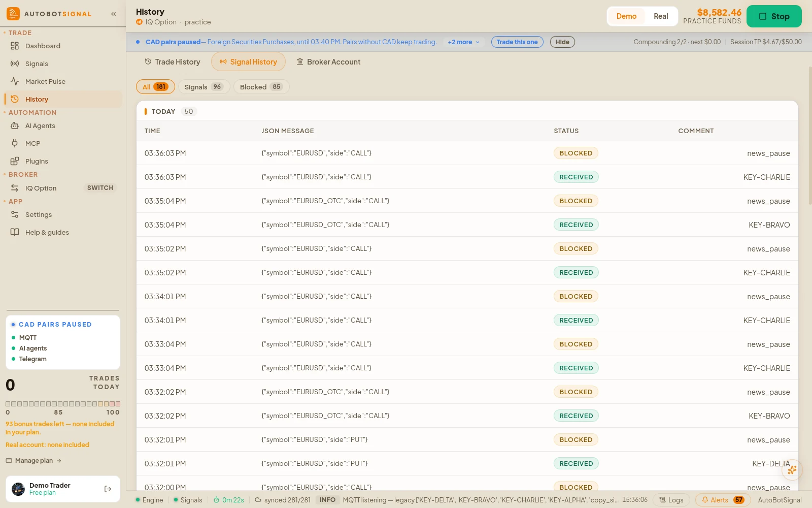The width and height of the screenshot is (812, 508).
Task: Open the IQ Option broker entry
Action: [41, 188]
